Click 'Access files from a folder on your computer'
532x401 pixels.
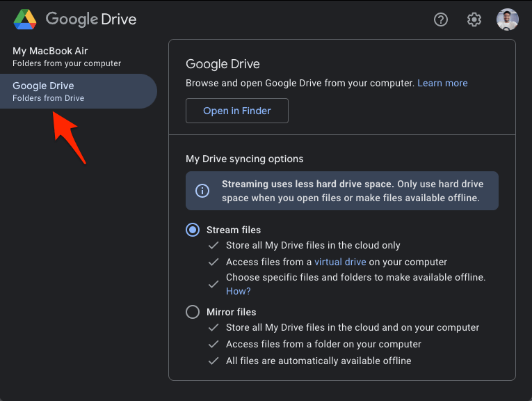(x=323, y=344)
